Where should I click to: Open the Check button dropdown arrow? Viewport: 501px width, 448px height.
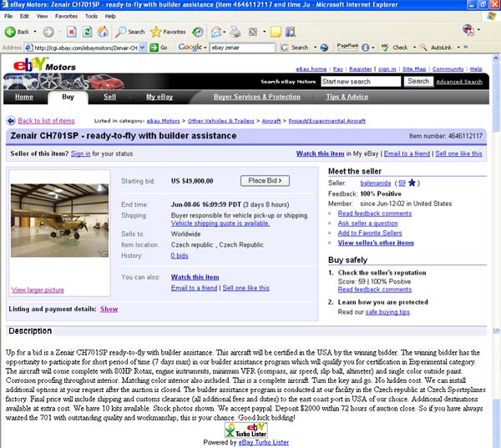tap(415, 48)
